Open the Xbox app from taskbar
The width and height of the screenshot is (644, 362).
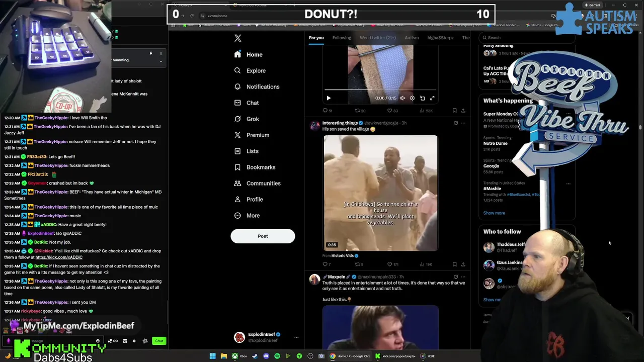point(239,356)
